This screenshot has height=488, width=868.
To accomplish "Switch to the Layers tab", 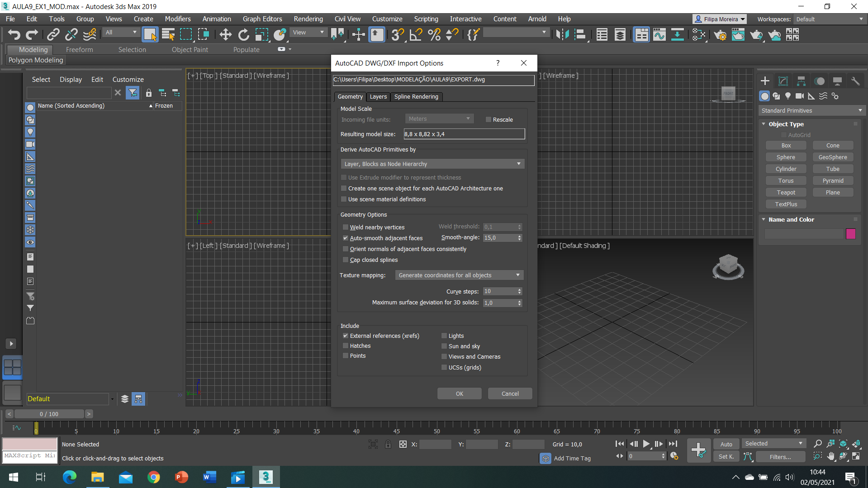I will [378, 97].
